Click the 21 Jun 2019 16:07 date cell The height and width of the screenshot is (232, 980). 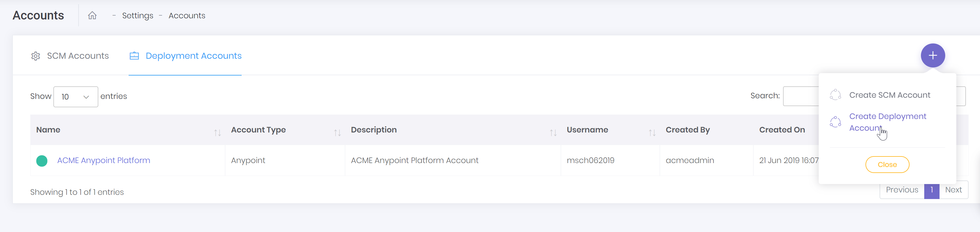pyautogui.click(x=789, y=160)
